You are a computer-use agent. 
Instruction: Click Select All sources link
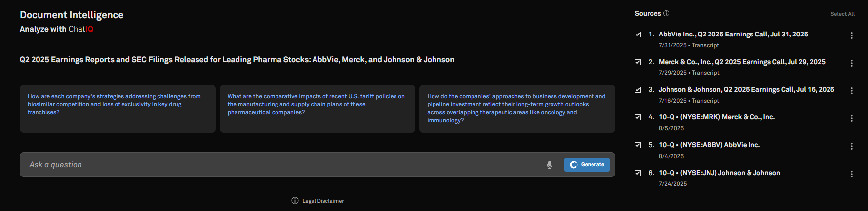click(842, 14)
